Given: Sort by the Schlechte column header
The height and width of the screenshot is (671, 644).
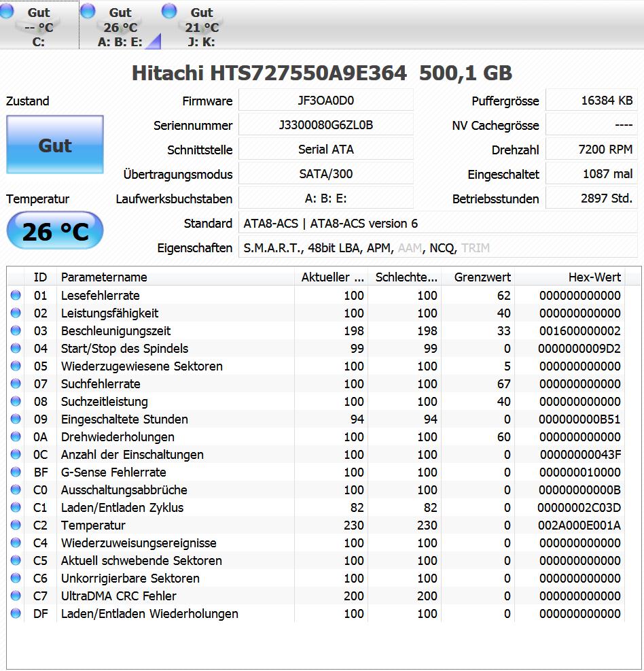Looking at the screenshot, I should coord(404,277).
